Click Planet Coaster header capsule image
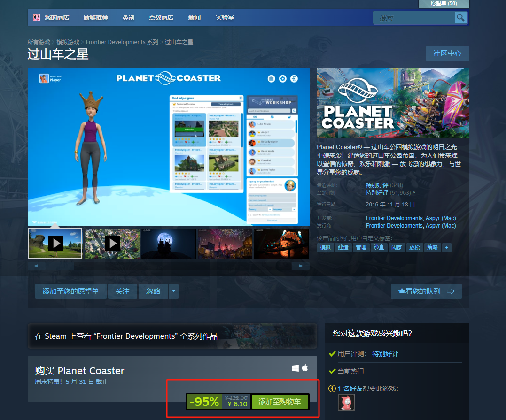The image size is (506, 420). (x=393, y=103)
